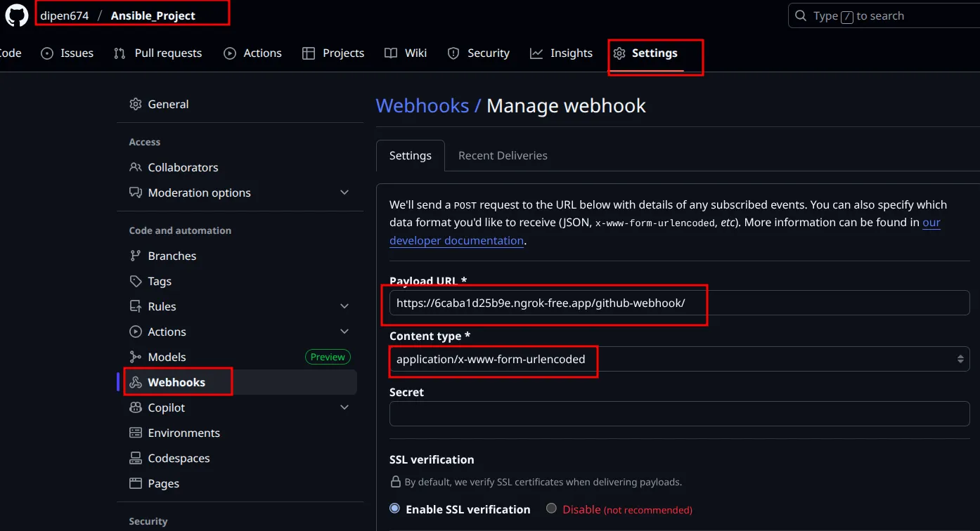Switch to Recent Deliveries tab

coord(503,155)
